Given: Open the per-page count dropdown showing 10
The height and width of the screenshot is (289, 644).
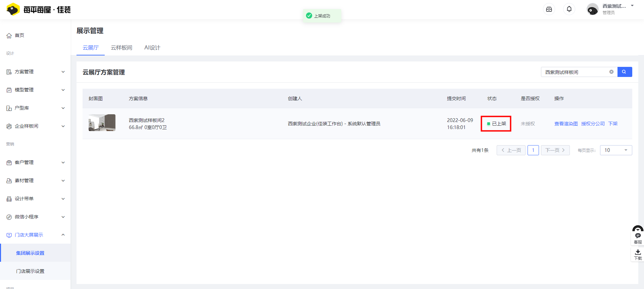Looking at the screenshot, I should (616, 150).
